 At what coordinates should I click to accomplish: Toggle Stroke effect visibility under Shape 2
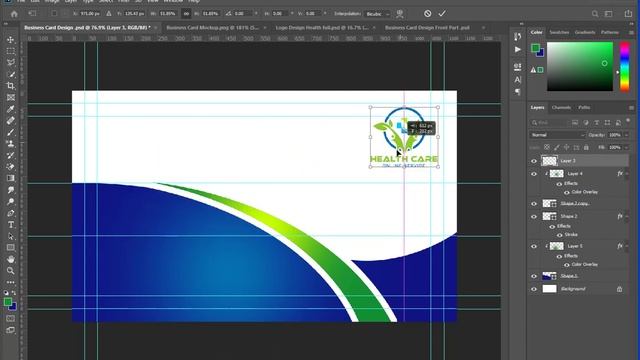coord(560,235)
